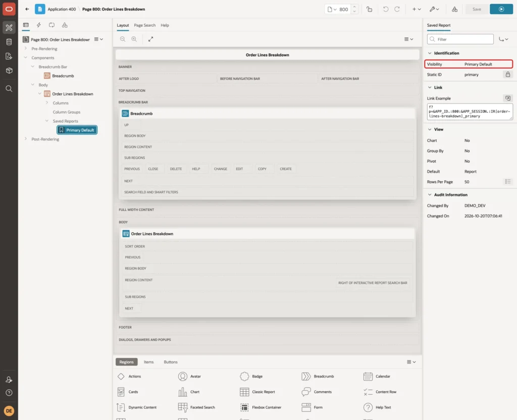Click the Static ID lock icon
The width and height of the screenshot is (517, 420).
click(x=508, y=75)
